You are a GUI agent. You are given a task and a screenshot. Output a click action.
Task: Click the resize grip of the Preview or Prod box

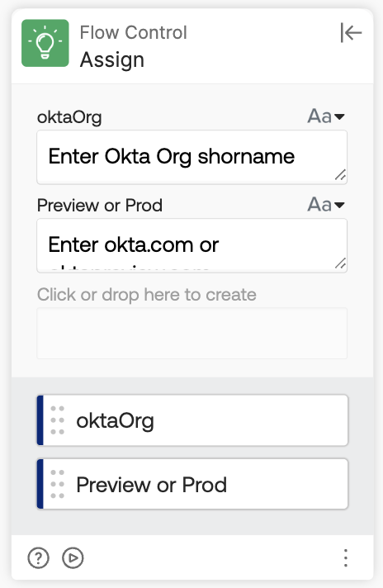click(x=340, y=263)
